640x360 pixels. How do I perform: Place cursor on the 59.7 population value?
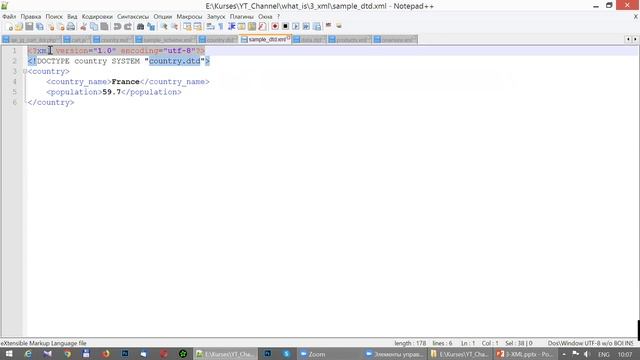point(112,92)
